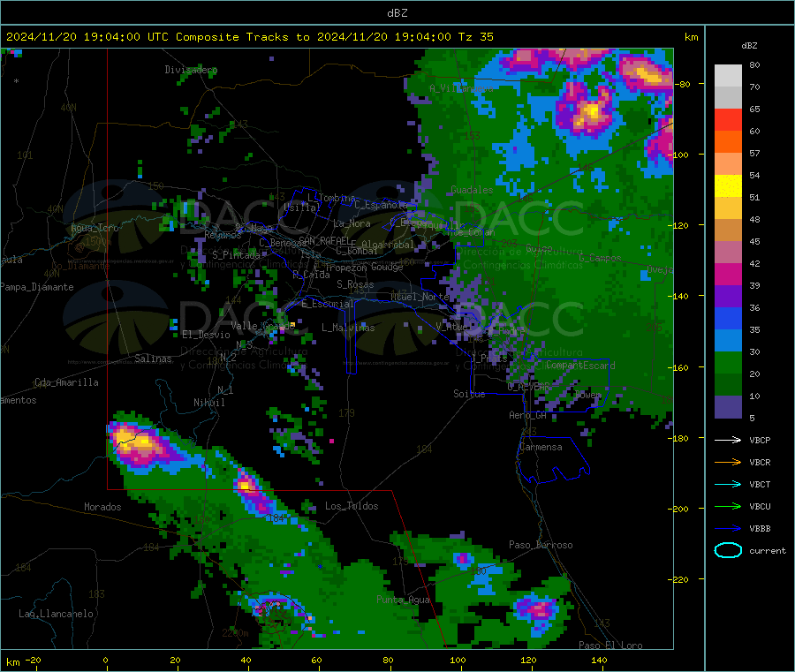795x672 pixels.
Task: Click the Paso_El_Loro label
Action: click(x=610, y=646)
